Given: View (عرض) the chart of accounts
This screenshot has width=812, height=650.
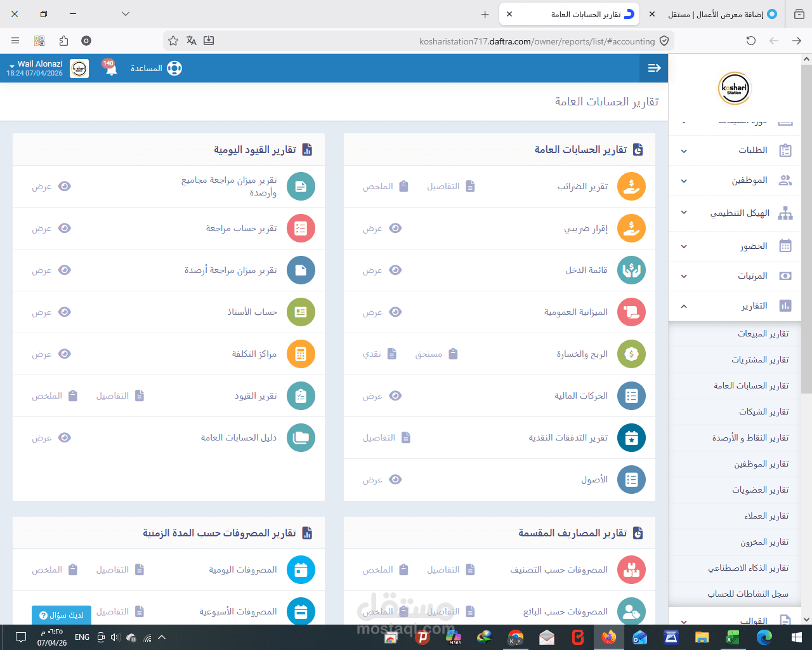Looking at the screenshot, I should coord(51,438).
